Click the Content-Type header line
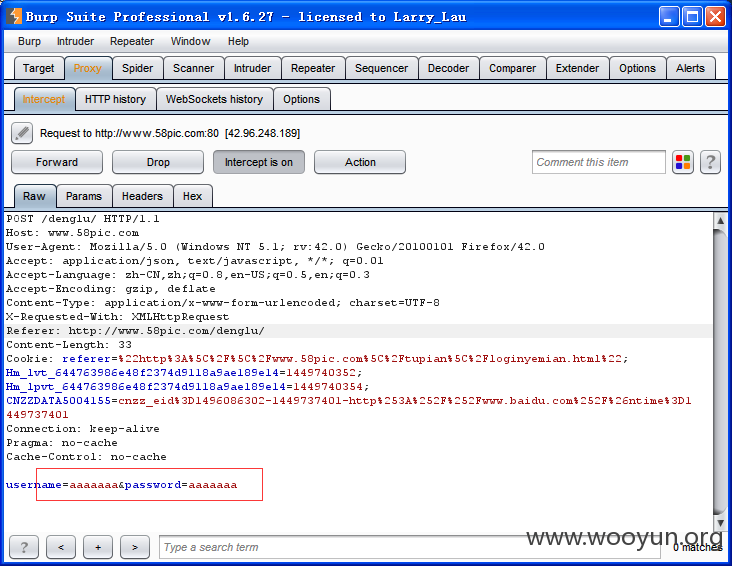Image resolution: width=732 pixels, height=566 pixels. (x=223, y=303)
